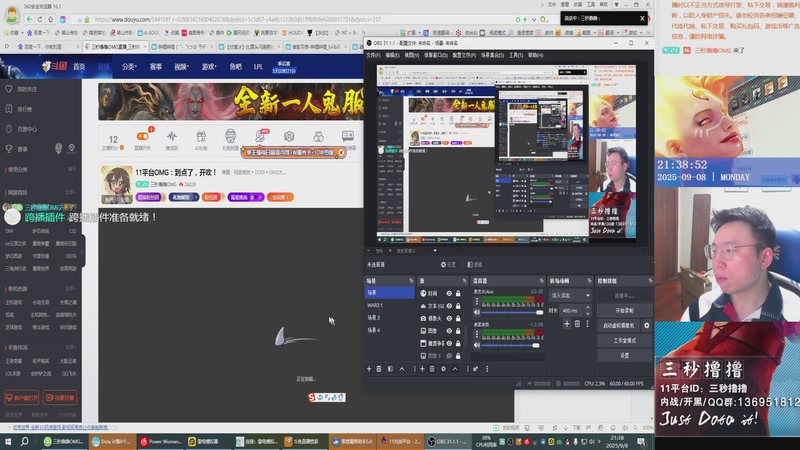Open the AI礼物 gift icon
This screenshot has width=800, height=450.
point(201,136)
